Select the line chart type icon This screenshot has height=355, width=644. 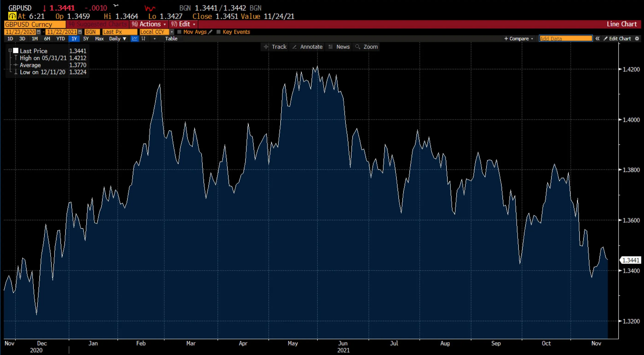tap(135, 39)
